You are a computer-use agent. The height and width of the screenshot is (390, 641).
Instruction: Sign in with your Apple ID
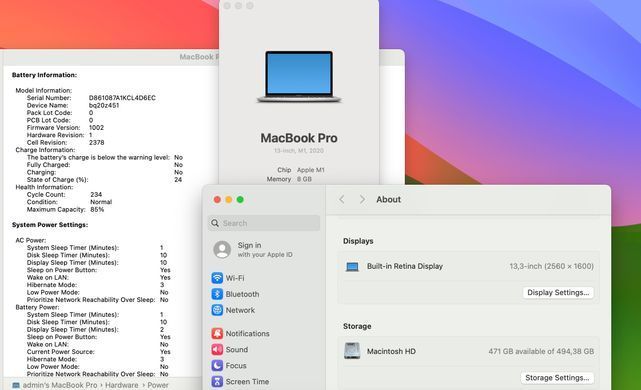(265, 249)
